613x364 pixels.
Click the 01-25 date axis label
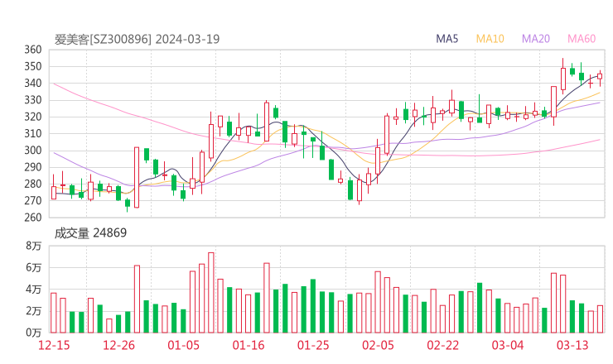pyautogui.click(x=313, y=345)
